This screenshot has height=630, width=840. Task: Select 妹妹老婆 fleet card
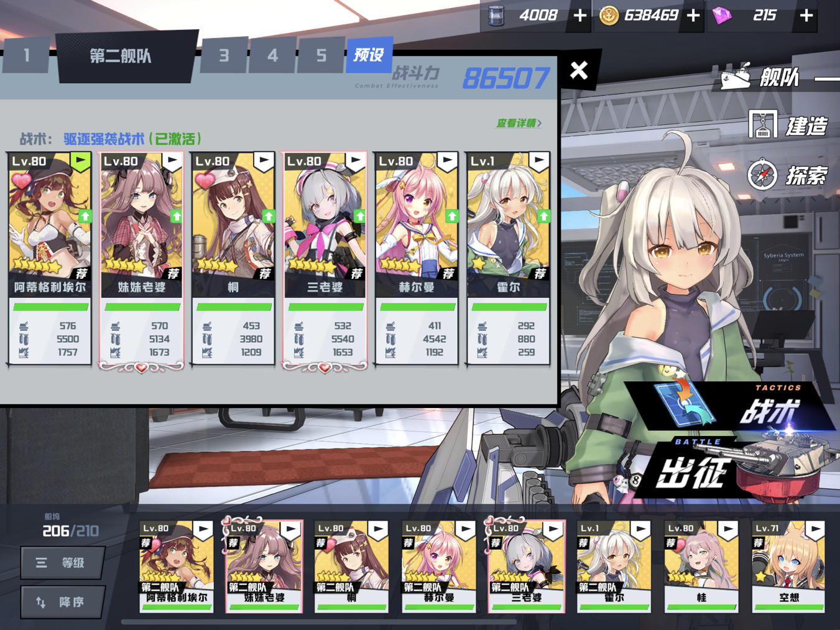click(142, 258)
